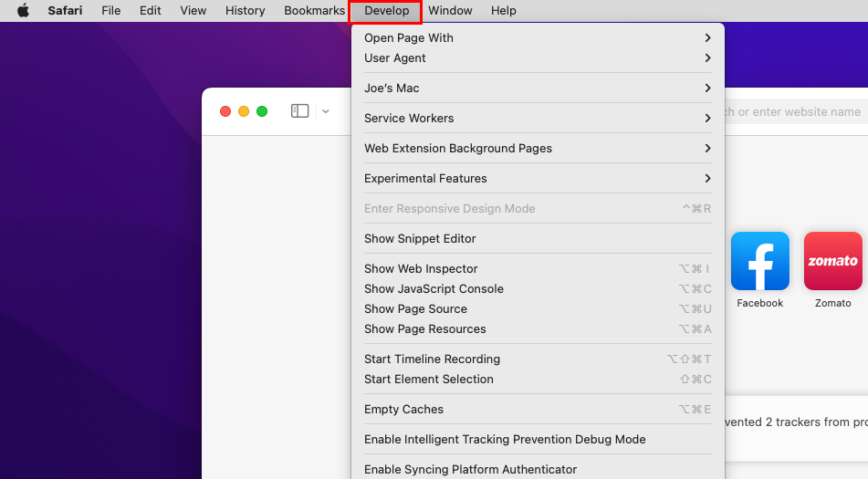Open the Bookmarks menu

(x=314, y=11)
